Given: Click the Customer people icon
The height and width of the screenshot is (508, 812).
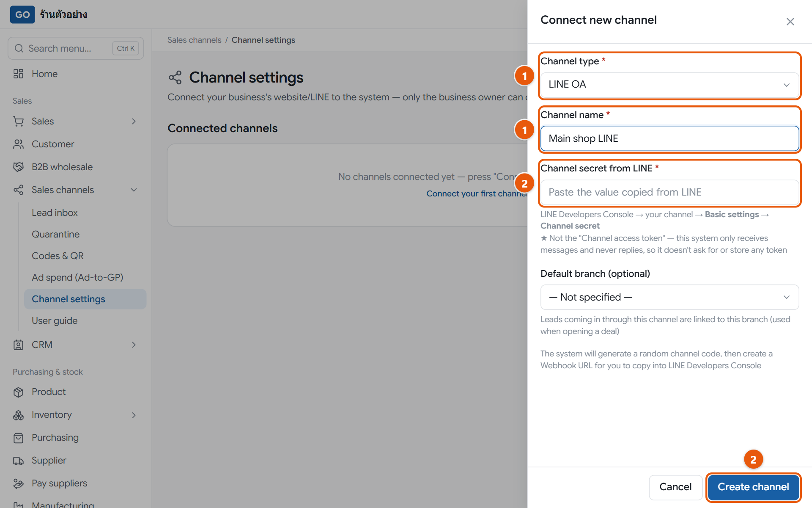Looking at the screenshot, I should click(x=18, y=144).
